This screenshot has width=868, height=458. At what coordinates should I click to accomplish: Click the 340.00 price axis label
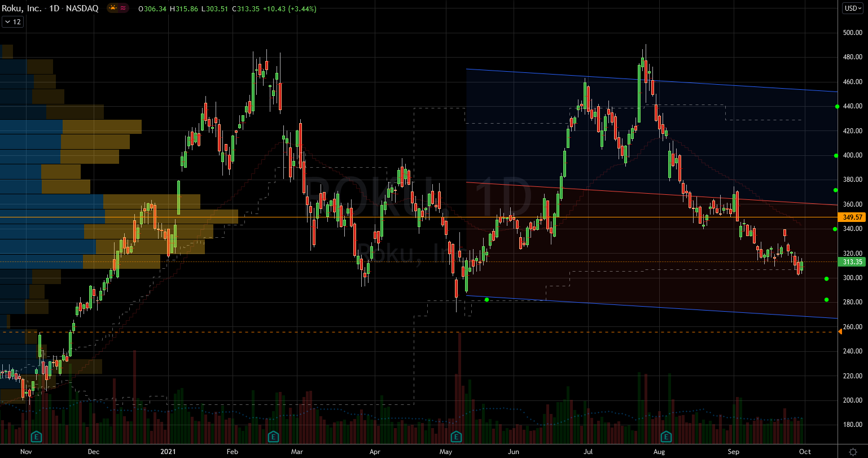coord(852,229)
